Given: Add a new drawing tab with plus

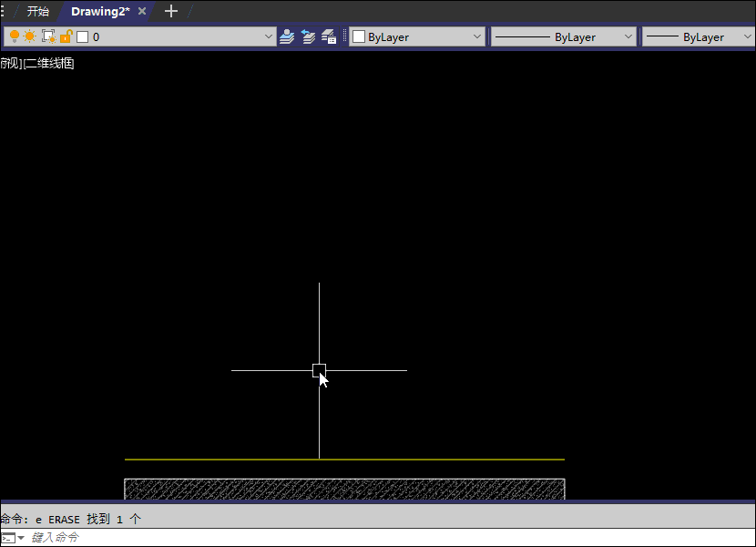Looking at the screenshot, I should (171, 11).
